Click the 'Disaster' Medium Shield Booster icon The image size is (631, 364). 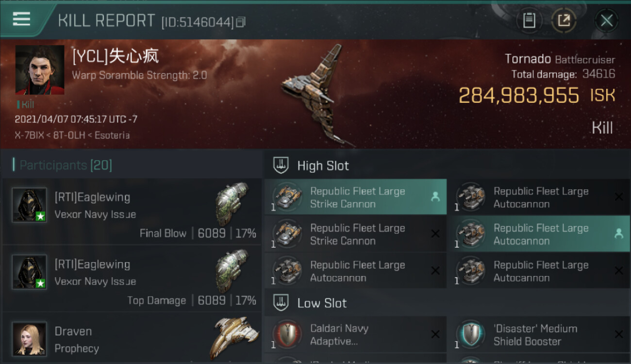pos(471,334)
